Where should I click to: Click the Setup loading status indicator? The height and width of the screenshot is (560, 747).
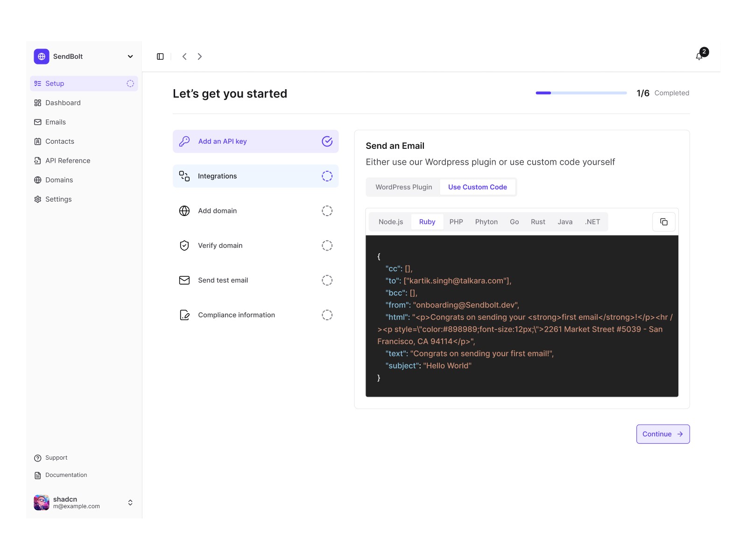[131, 83]
